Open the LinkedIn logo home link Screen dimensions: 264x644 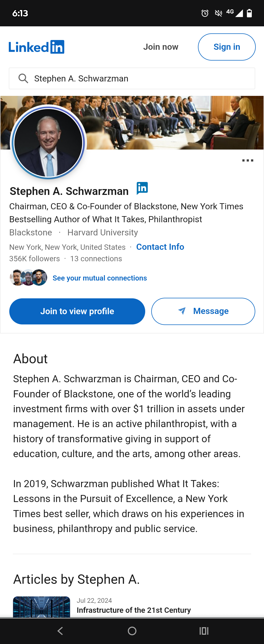pos(37,47)
